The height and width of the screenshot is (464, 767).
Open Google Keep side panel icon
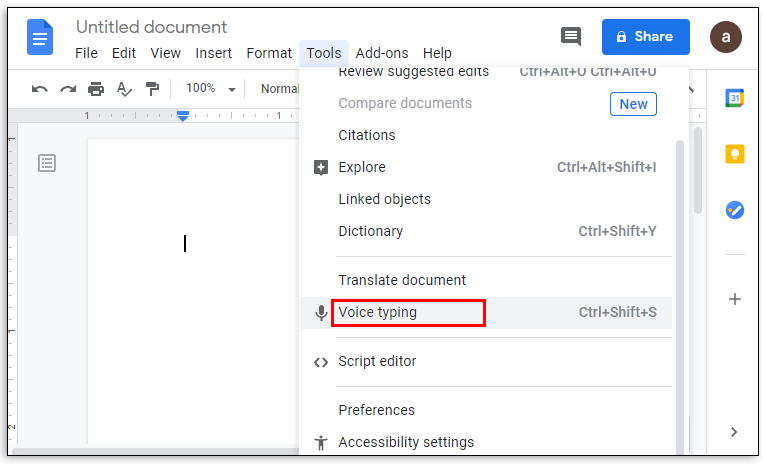[734, 154]
